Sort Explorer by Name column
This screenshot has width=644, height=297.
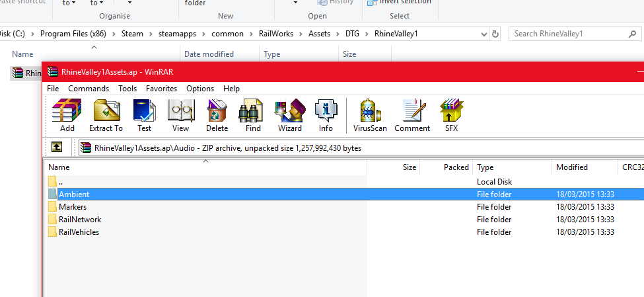point(94,54)
